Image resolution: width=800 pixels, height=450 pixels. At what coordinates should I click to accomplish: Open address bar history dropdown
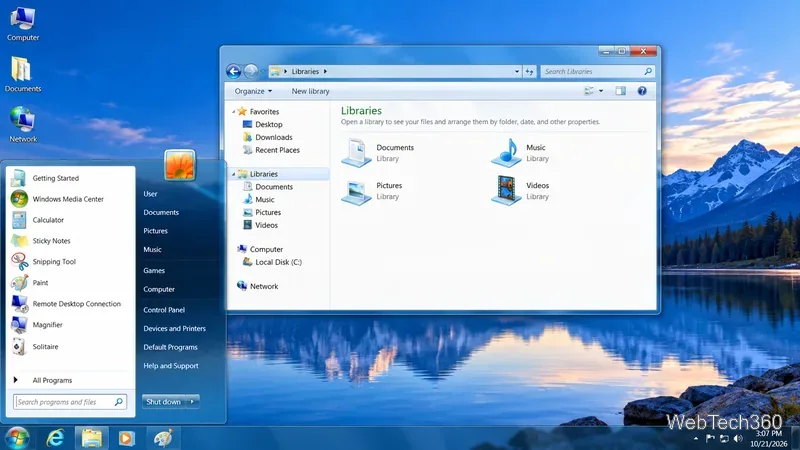click(x=517, y=72)
